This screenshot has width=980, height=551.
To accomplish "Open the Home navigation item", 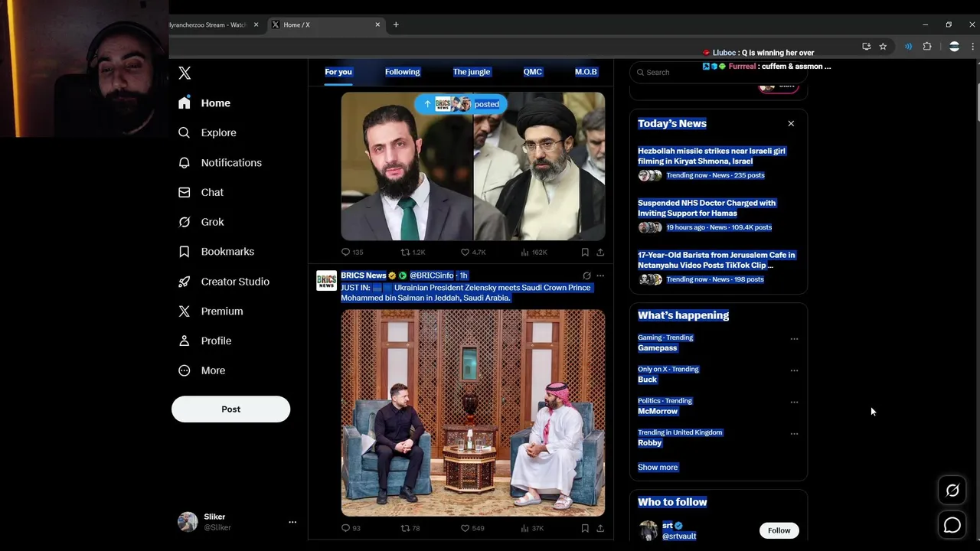I will (204, 103).
